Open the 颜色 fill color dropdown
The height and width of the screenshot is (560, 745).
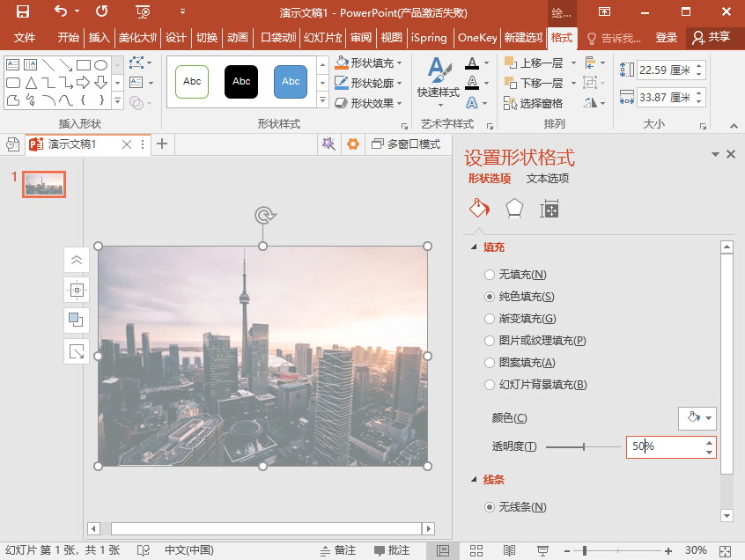(697, 418)
